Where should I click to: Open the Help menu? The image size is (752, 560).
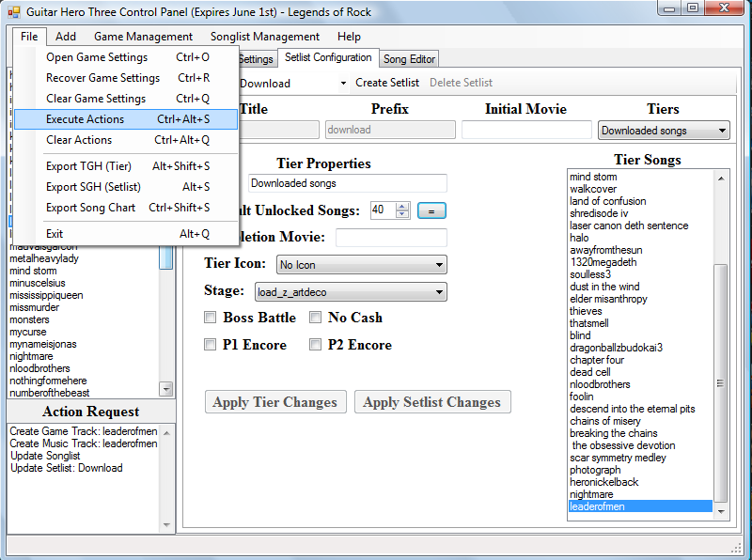pyautogui.click(x=349, y=37)
